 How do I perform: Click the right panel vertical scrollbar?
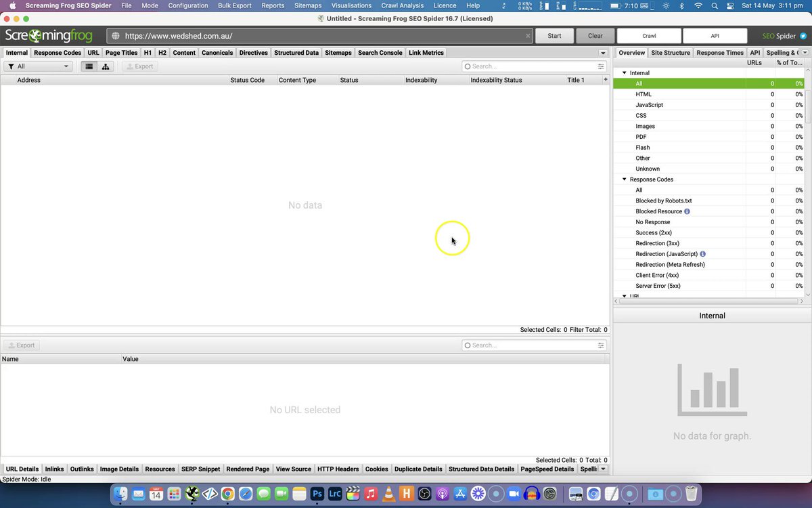click(x=808, y=106)
